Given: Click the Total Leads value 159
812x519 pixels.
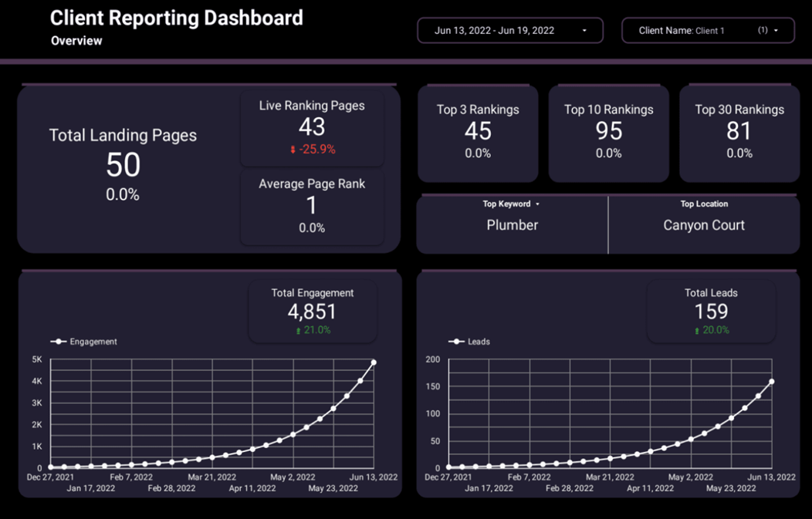Looking at the screenshot, I should 711,312.
